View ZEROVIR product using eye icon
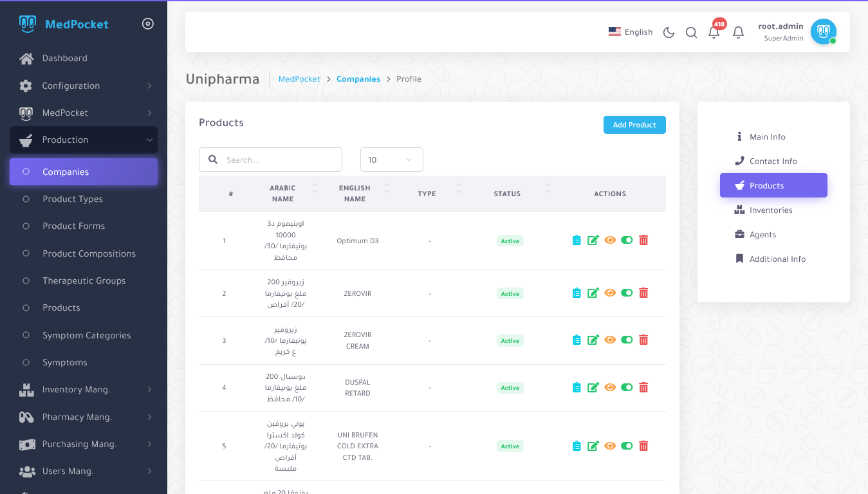 tap(610, 293)
